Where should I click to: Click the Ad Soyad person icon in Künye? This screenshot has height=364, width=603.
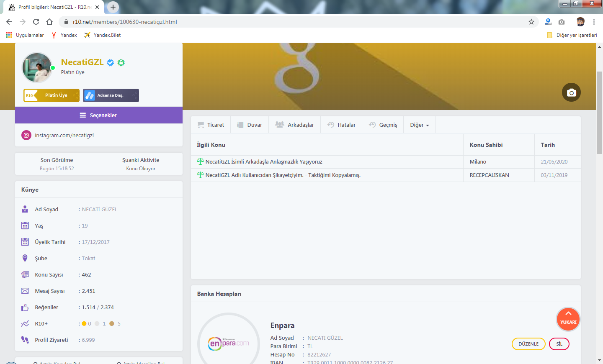pos(25,209)
